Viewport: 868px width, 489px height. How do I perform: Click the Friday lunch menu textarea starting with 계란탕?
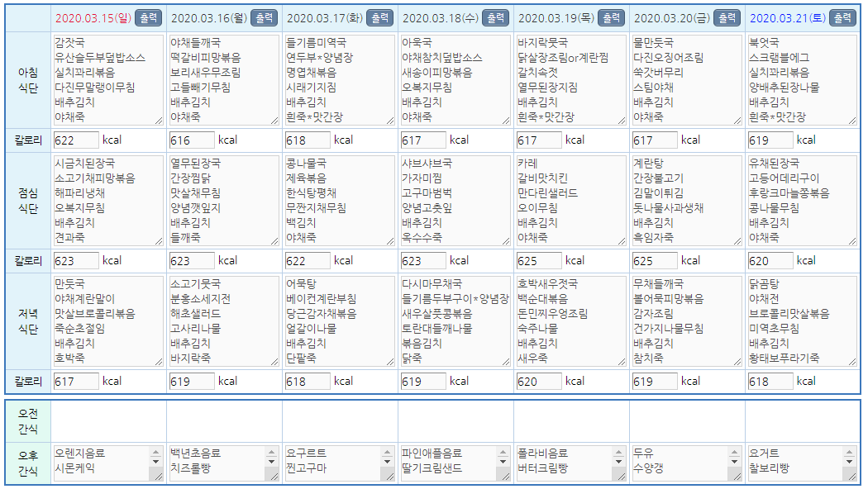686,200
